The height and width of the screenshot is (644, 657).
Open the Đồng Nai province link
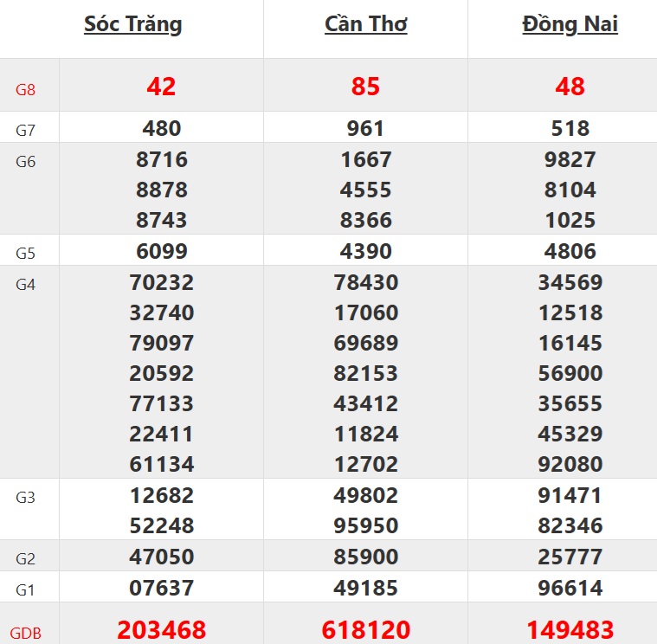[x=570, y=24]
